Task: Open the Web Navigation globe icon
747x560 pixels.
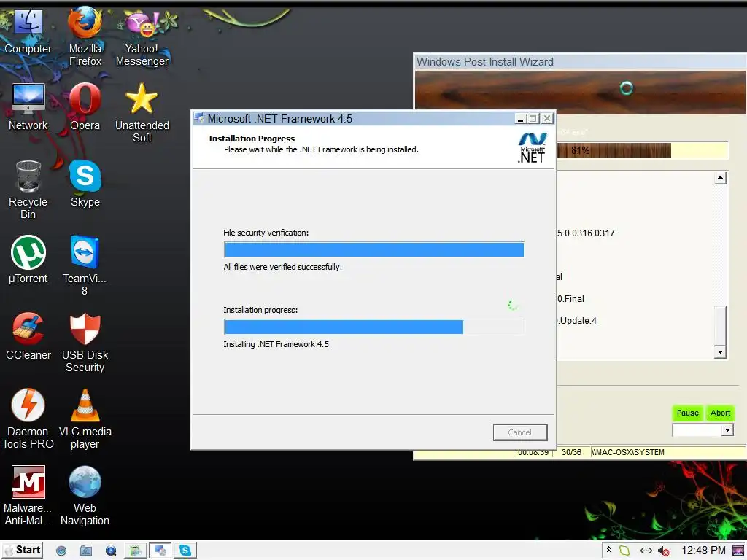Action: click(x=85, y=496)
